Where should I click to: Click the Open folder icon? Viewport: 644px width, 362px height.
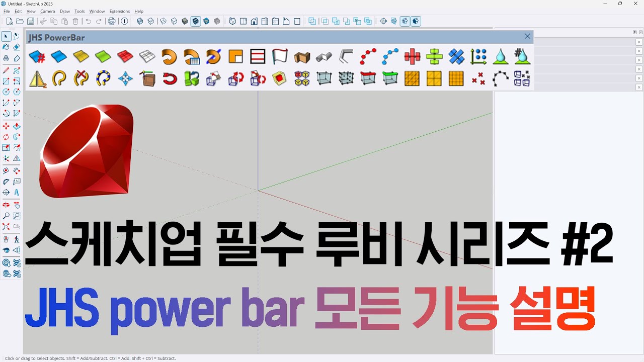(20, 21)
